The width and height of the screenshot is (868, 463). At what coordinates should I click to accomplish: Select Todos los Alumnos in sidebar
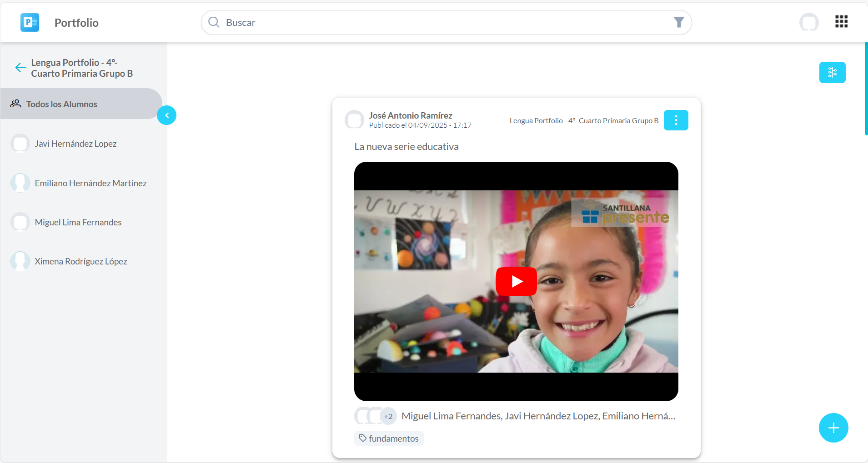click(x=61, y=104)
